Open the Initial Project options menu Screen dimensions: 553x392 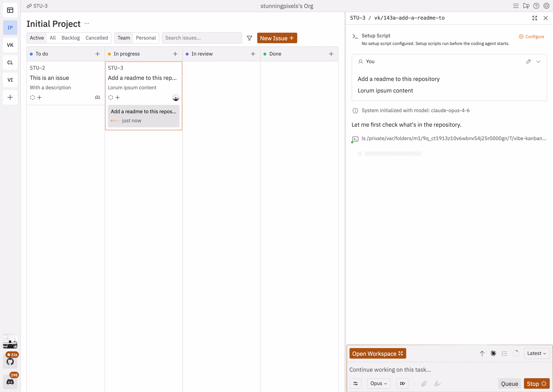click(87, 23)
